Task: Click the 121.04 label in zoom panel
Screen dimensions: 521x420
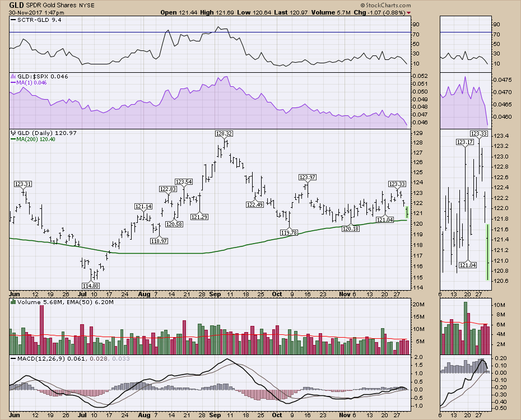Action: click(x=468, y=265)
